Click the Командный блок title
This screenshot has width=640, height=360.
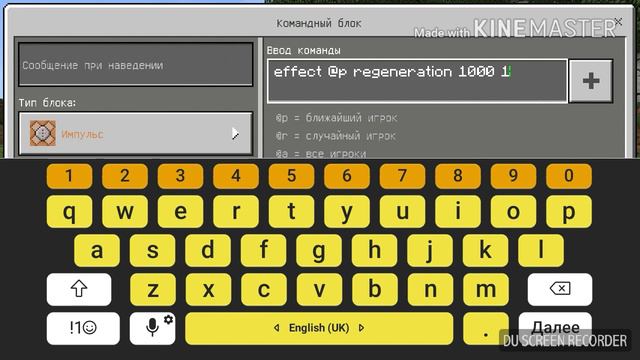pyautogui.click(x=319, y=23)
